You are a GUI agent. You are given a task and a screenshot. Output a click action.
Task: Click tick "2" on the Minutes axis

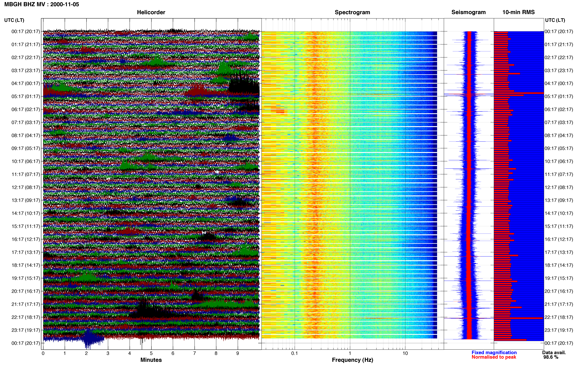coord(86,353)
